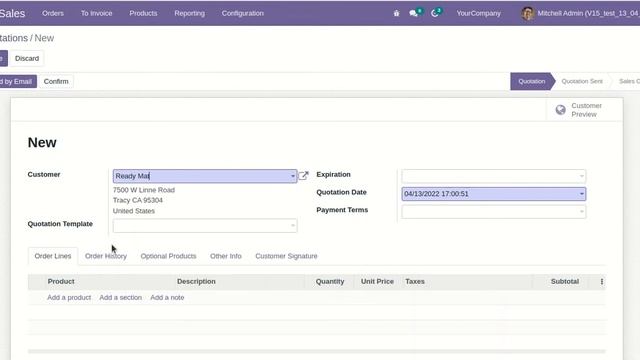
Task: Open the Products menu
Action: coord(143,13)
